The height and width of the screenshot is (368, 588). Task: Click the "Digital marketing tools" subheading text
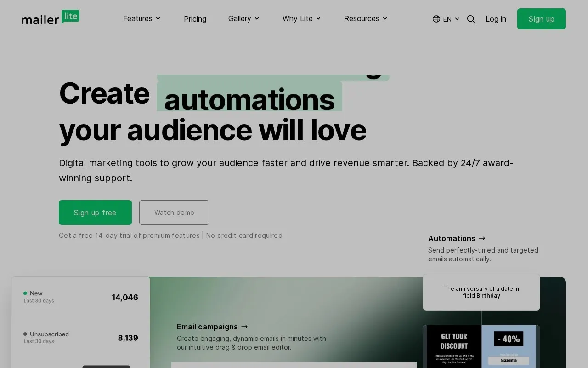pyautogui.click(x=286, y=170)
